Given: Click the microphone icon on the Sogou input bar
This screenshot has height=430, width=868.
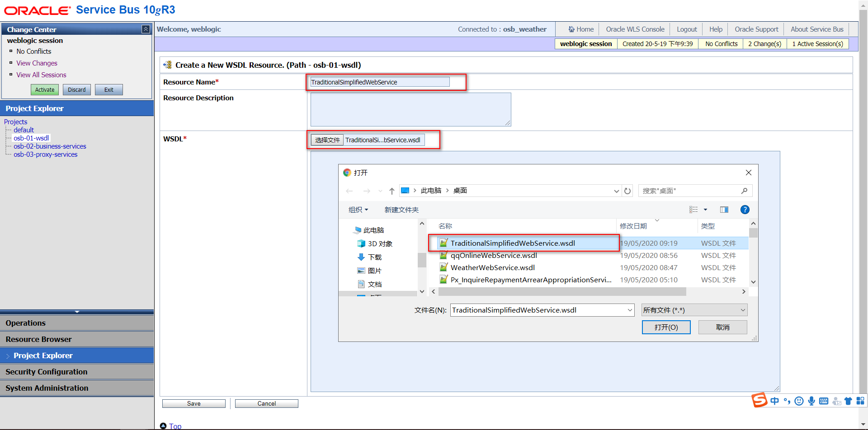Looking at the screenshot, I should (x=811, y=401).
